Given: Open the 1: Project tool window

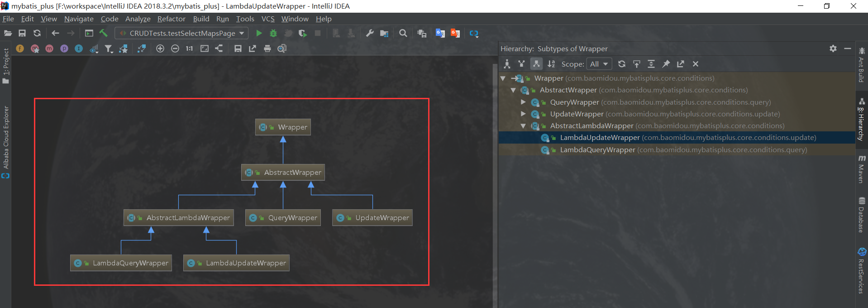Looking at the screenshot, I should coord(6,66).
